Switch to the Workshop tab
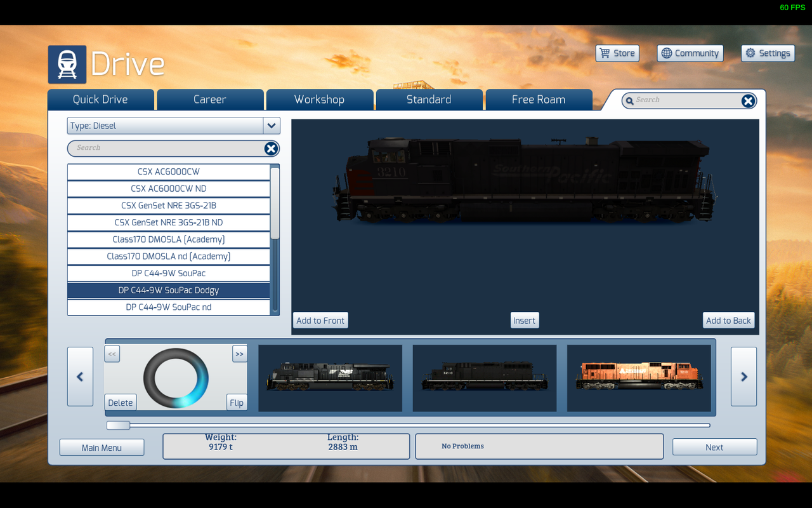This screenshot has height=508, width=812. point(319,100)
